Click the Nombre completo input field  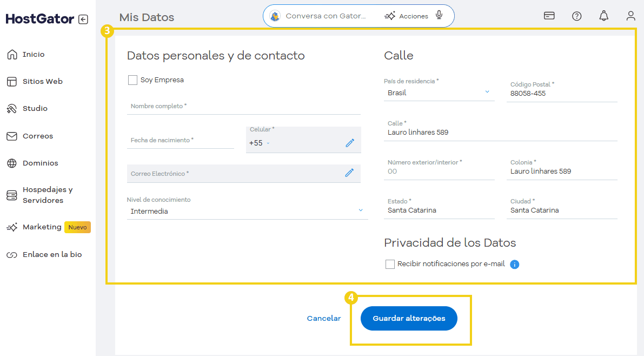click(x=243, y=107)
